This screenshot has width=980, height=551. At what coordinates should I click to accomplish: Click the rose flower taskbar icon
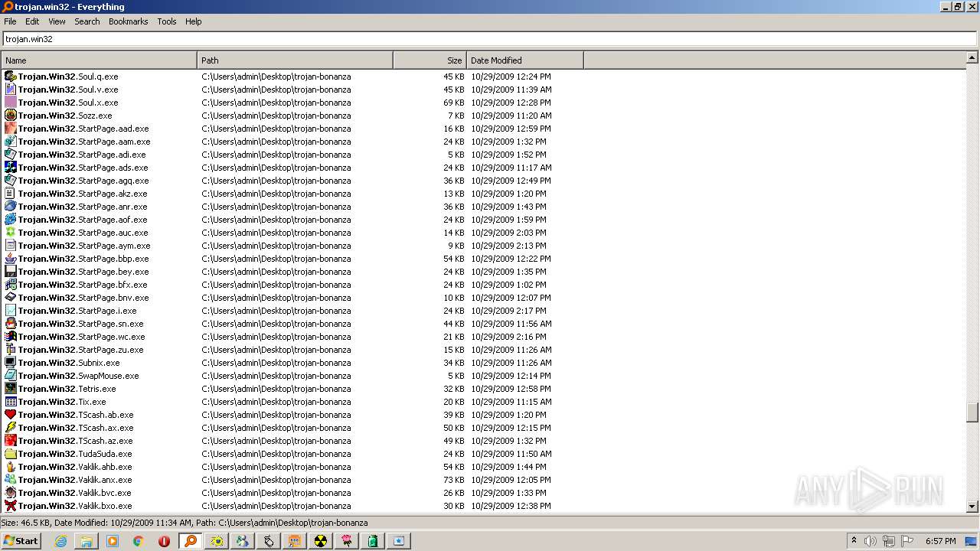coord(347,541)
